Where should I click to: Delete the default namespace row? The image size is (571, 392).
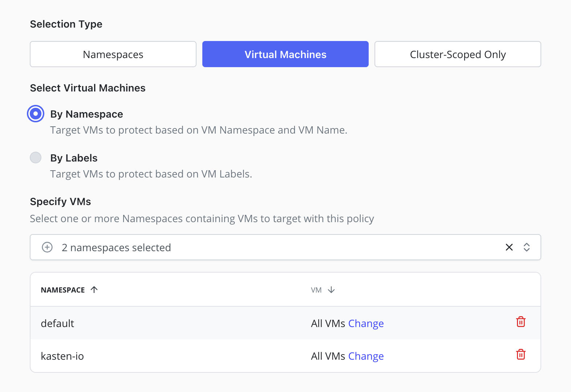pyautogui.click(x=521, y=322)
